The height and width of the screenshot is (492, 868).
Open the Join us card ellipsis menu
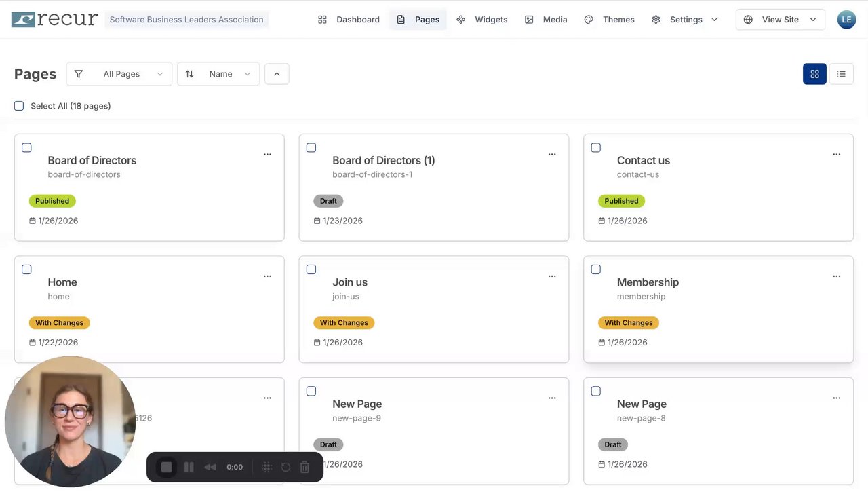tap(552, 276)
